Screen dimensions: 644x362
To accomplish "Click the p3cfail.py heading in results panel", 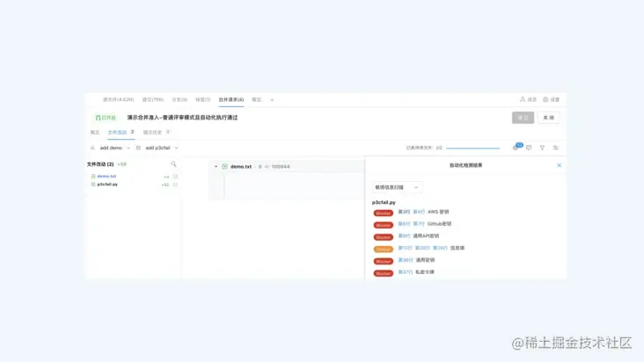I will [384, 202].
